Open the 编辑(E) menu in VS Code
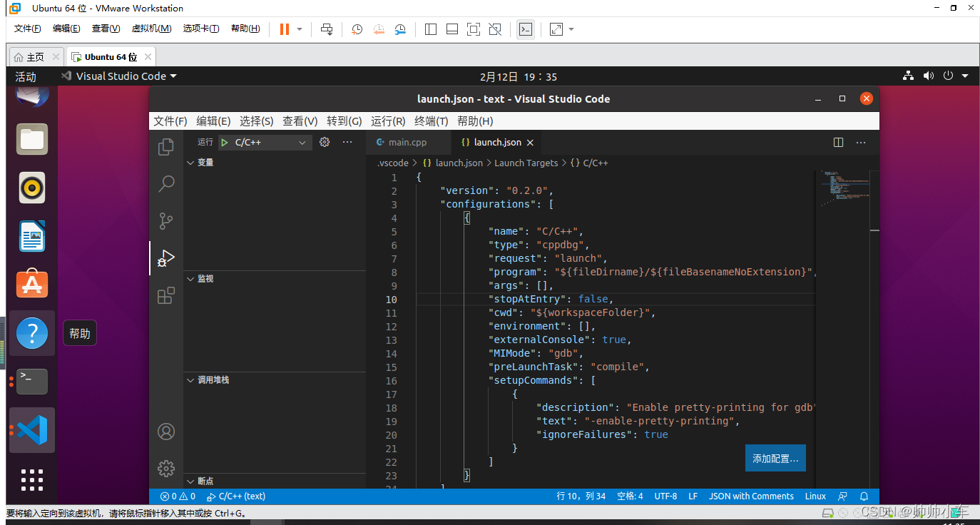 214,121
